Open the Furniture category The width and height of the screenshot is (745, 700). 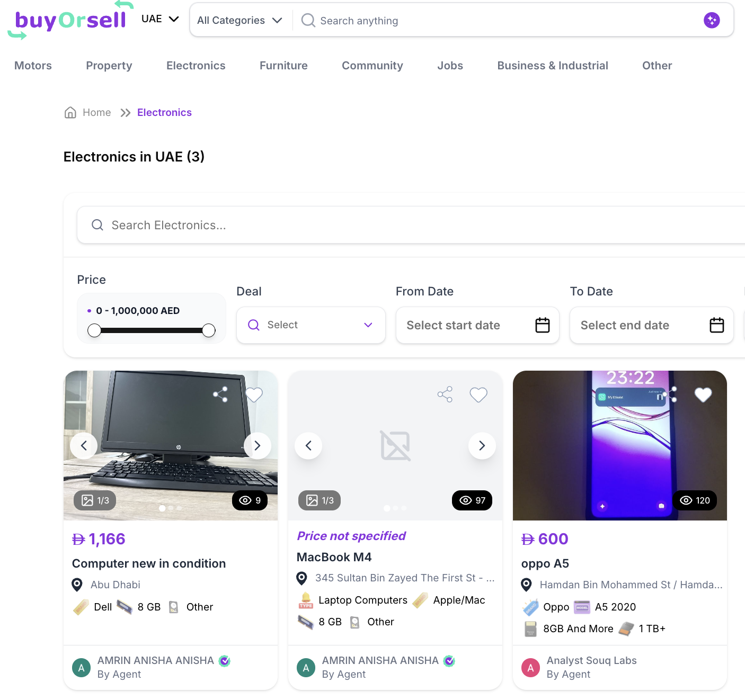(x=283, y=66)
